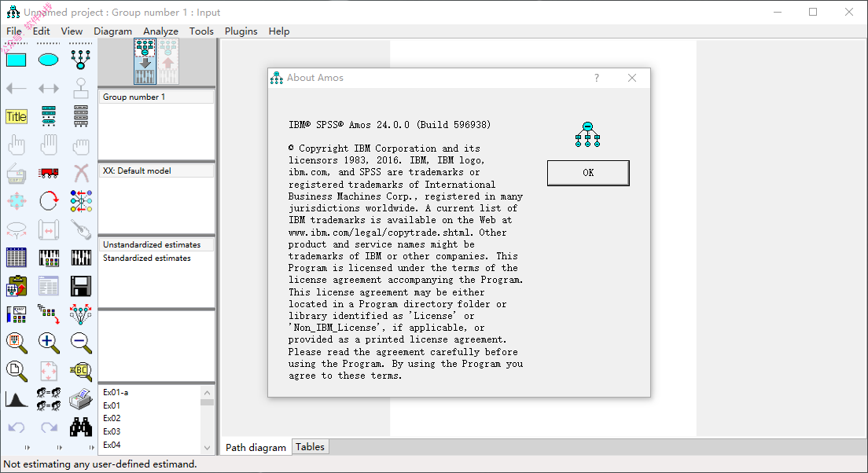Open the view text output icon
Viewport: 868px width, 473px height.
click(x=48, y=286)
